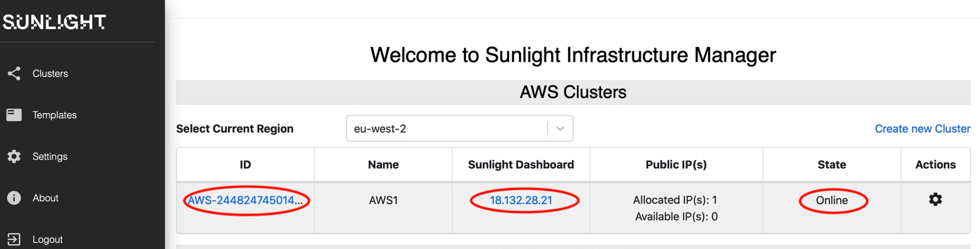Click the ID column header
Image resolution: width=980 pixels, height=249 pixels.
pyautogui.click(x=245, y=165)
